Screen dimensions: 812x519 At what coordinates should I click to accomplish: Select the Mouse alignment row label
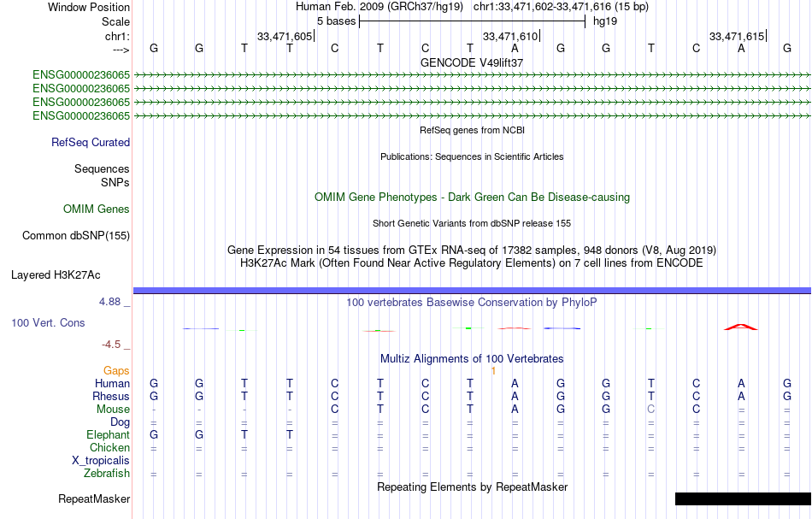pos(113,410)
